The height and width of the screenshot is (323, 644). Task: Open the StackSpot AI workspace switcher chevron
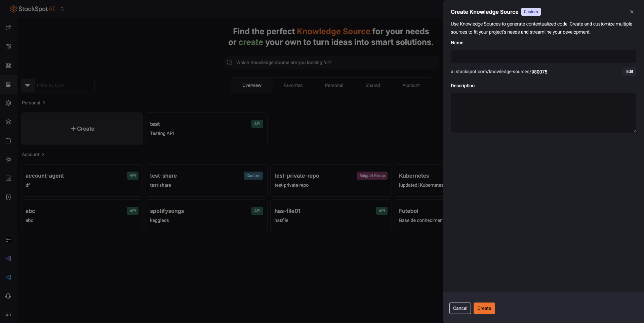(x=62, y=9)
